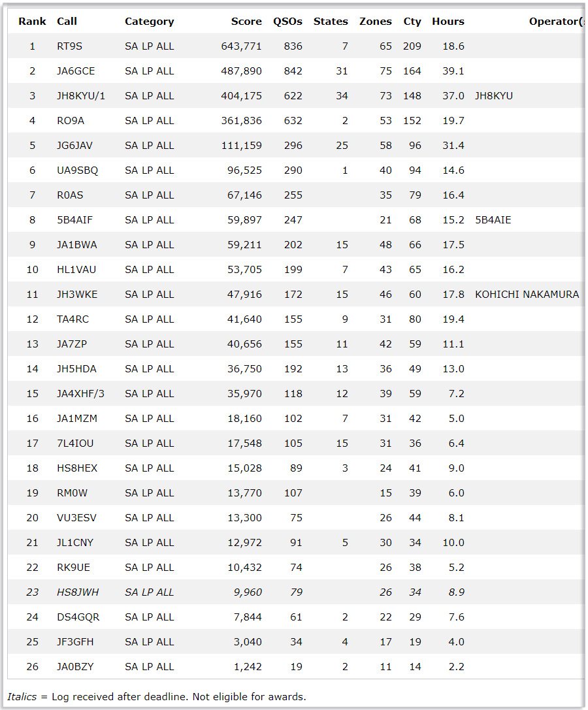
Task: Select call sign JA0BZY in last row
Action: coord(75,667)
